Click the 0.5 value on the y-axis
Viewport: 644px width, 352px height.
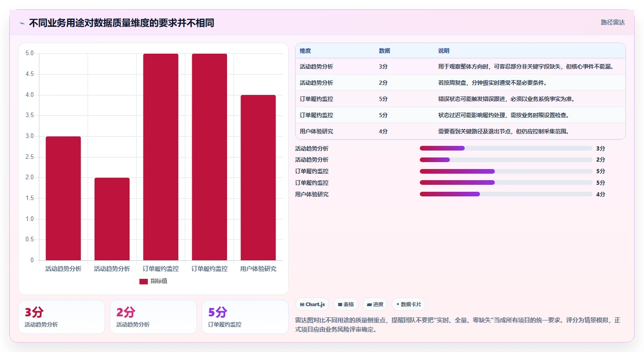click(x=30, y=239)
